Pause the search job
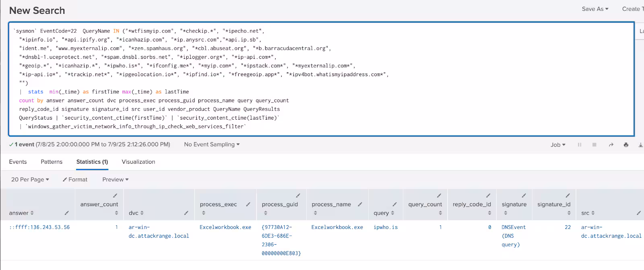The width and height of the screenshot is (644, 270). pyautogui.click(x=580, y=145)
